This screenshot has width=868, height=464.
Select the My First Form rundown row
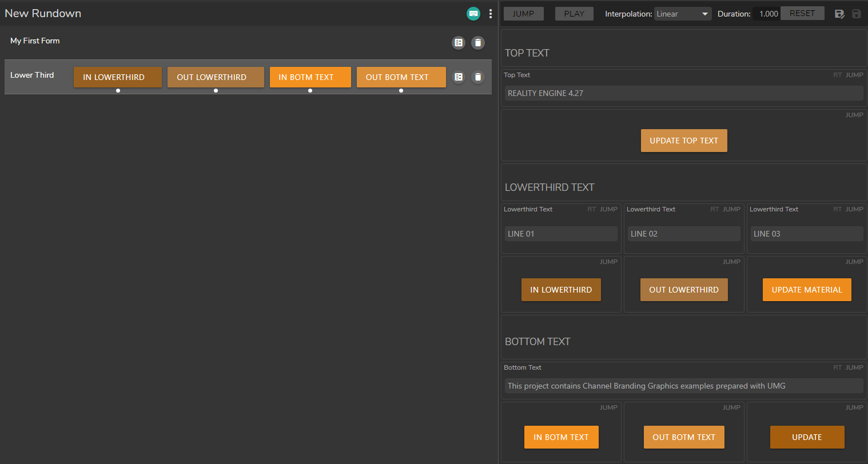(x=35, y=41)
